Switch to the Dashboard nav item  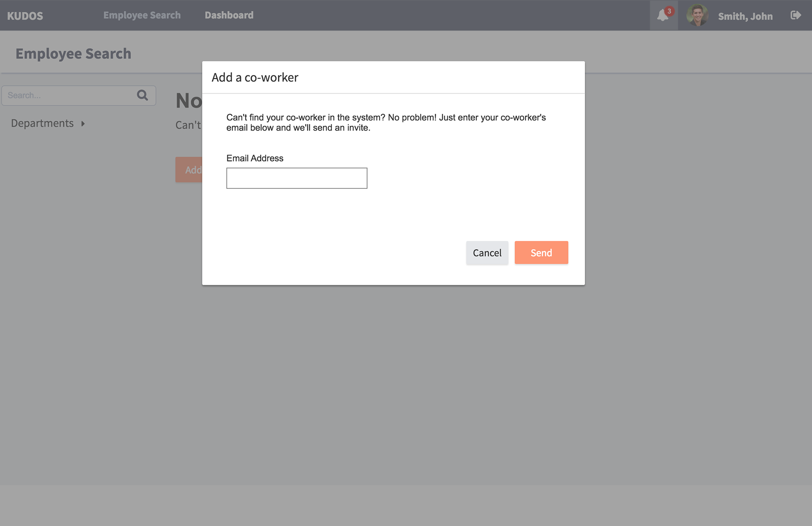point(229,15)
